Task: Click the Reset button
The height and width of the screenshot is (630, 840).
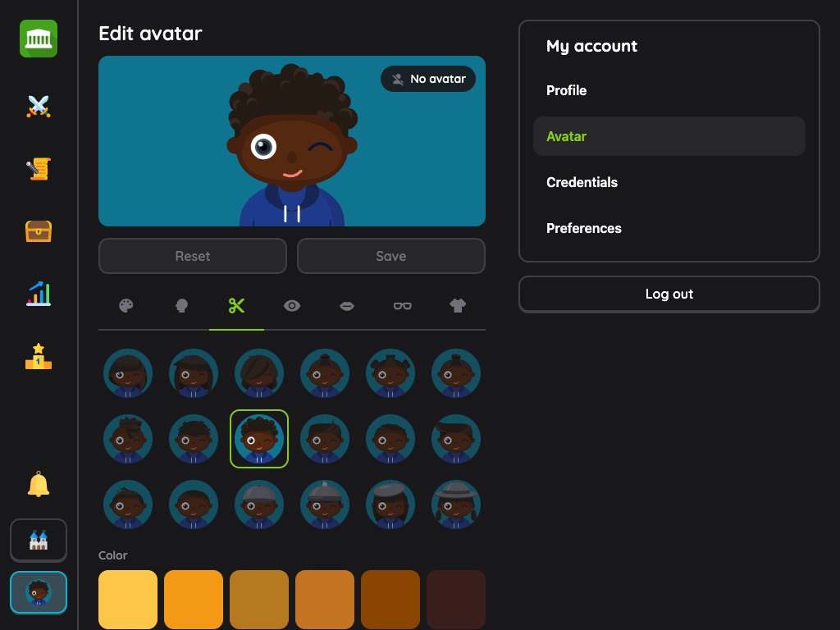Action: [x=193, y=256]
